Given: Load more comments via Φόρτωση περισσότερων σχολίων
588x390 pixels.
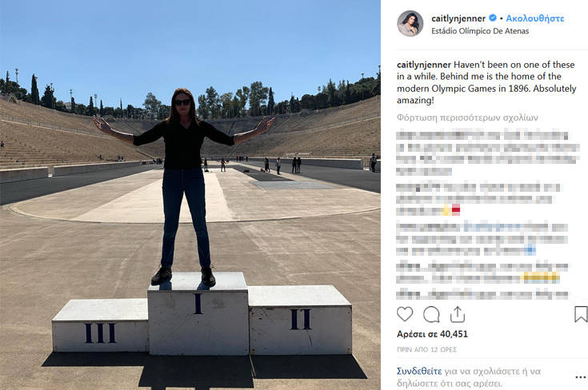Looking at the screenshot, I should tap(467, 117).
